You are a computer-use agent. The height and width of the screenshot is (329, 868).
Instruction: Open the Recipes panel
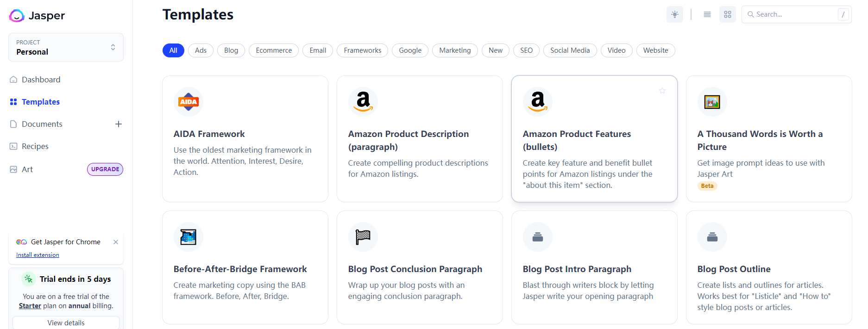click(35, 146)
